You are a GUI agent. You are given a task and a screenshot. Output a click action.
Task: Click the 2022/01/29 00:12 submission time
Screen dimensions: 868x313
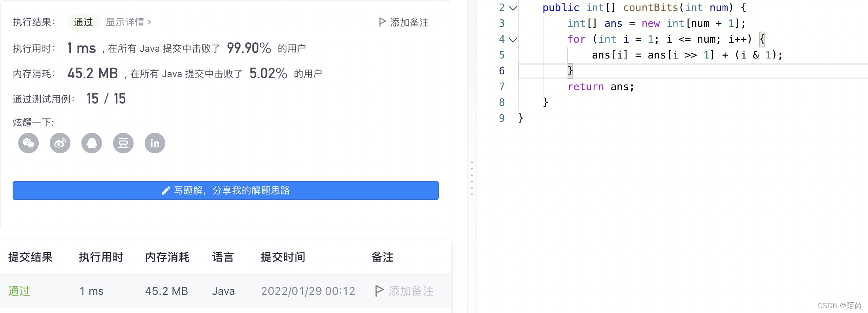coord(308,291)
